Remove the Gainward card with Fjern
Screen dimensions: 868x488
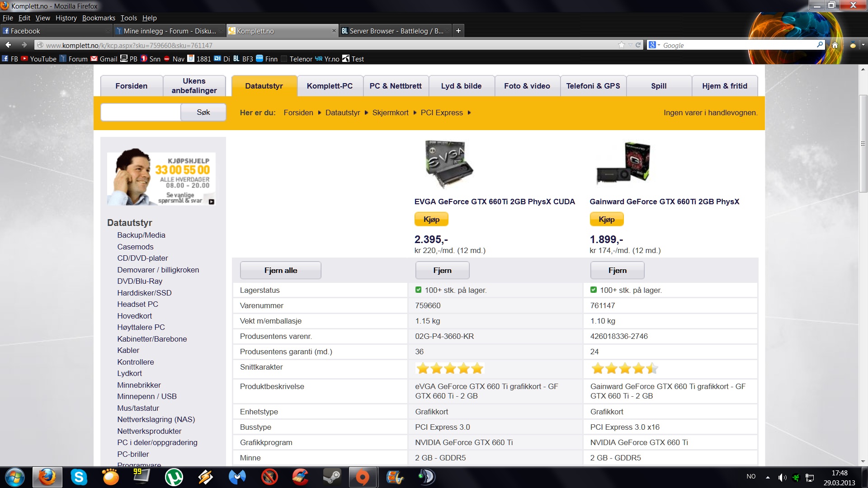tap(617, 270)
